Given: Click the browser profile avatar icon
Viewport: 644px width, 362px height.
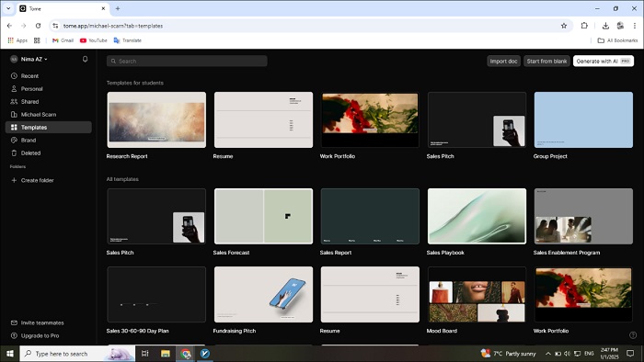Looking at the screenshot, I should 620,26.
